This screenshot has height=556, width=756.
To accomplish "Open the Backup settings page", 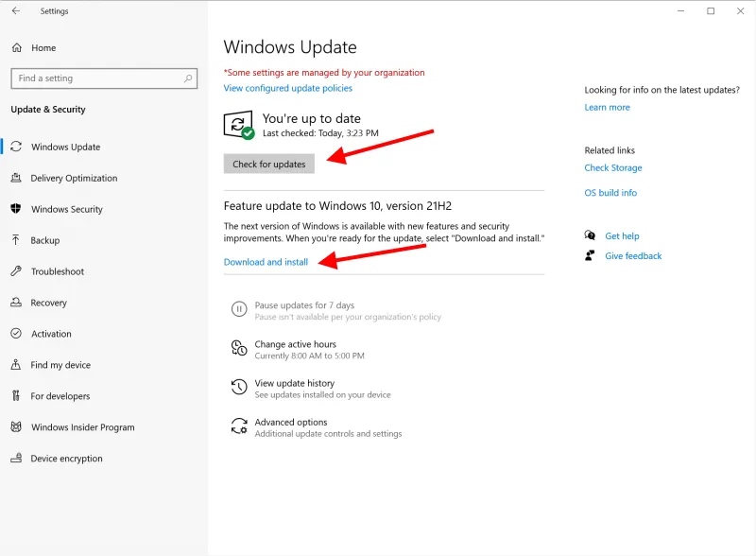I will click(45, 240).
